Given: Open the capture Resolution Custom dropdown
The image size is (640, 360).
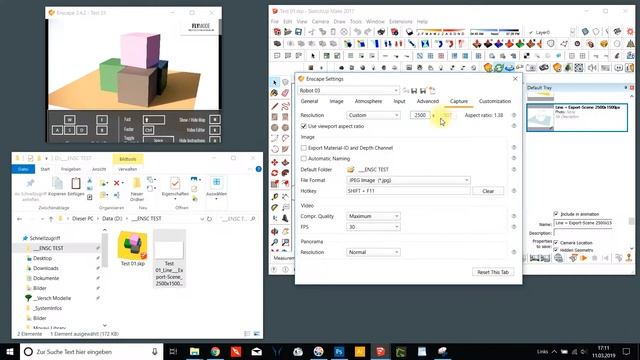Looking at the screenshot, I should (x=373, y=115).
